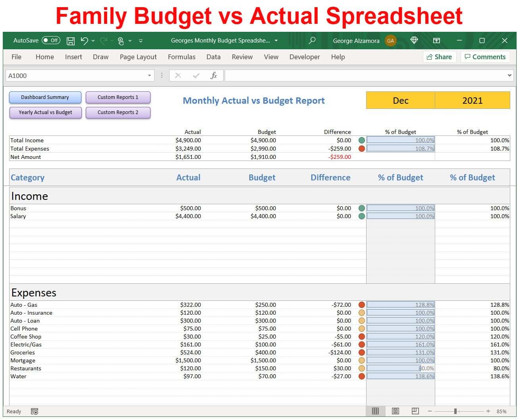Switch to Page Break Preview view

pos(415,411)
